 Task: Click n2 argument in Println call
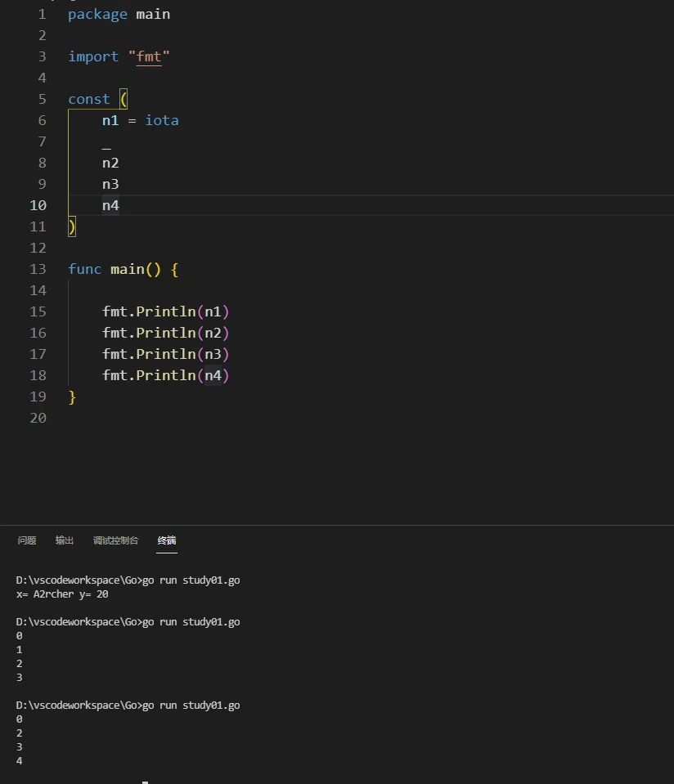213,333
